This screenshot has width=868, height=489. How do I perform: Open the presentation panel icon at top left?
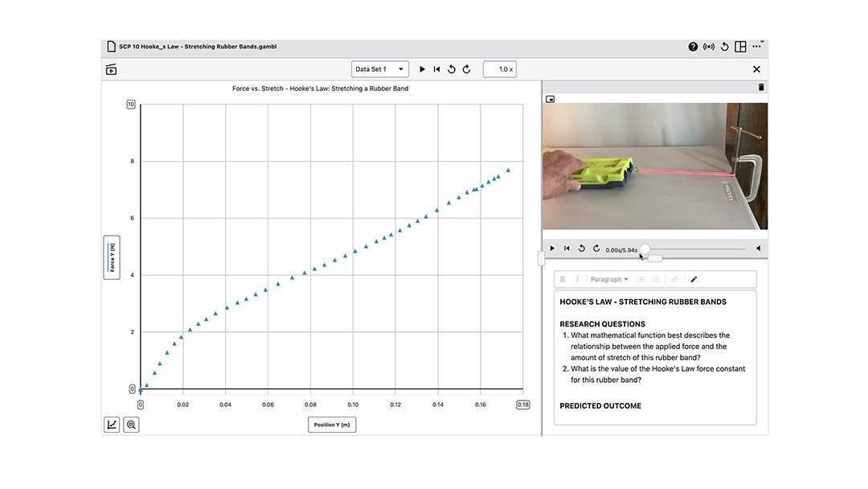tap(111, 70)
